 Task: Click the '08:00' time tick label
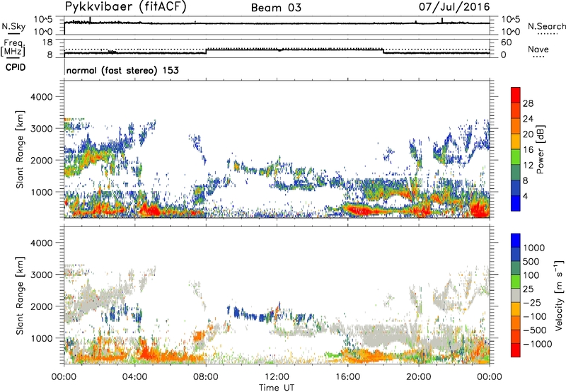point(206,377)
